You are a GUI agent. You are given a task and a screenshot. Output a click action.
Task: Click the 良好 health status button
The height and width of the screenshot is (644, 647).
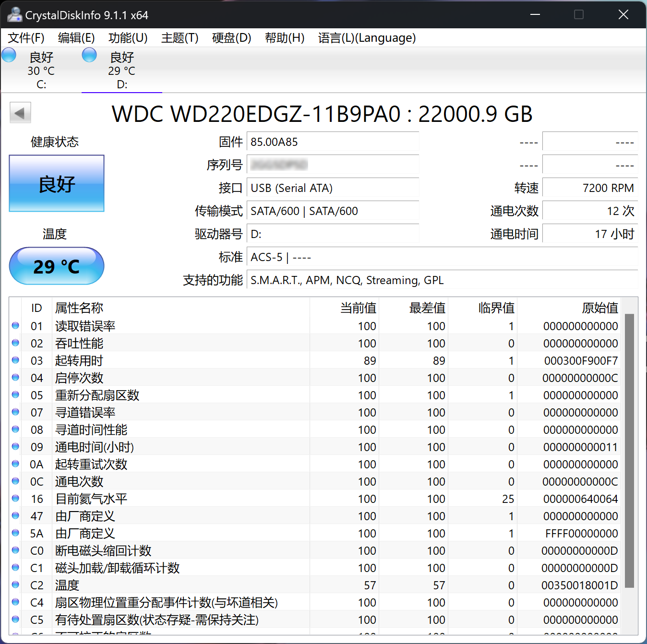click(x=57, y=183)
